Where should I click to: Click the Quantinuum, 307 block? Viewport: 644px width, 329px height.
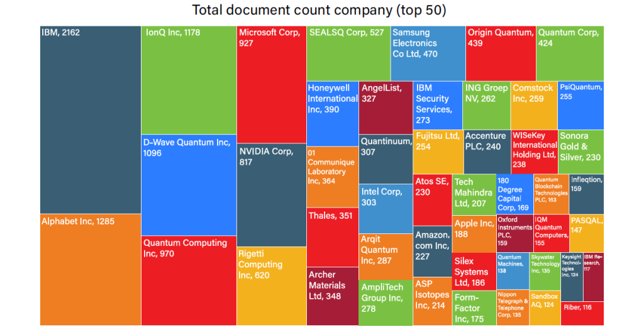coord(386,159)
